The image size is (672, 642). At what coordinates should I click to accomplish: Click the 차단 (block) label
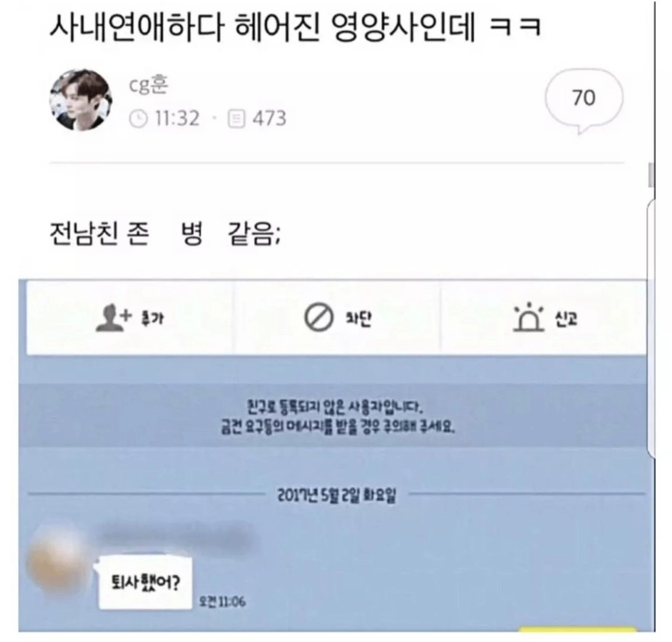click(358, 318)
